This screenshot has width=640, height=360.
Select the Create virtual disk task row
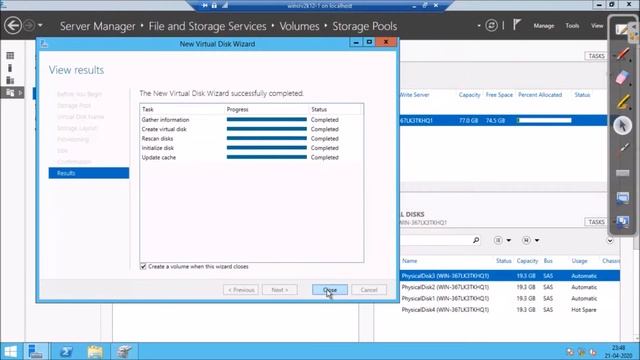251,129
